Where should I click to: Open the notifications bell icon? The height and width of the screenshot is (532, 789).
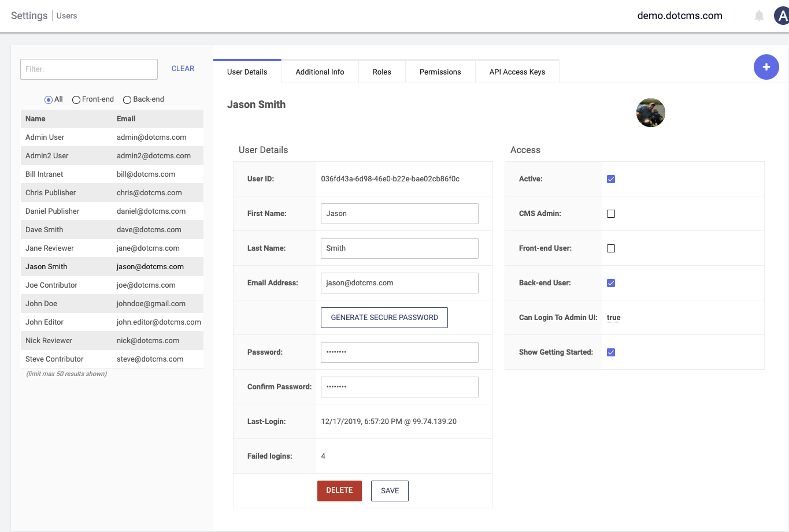pyautogui.click(x=759, y=16)
